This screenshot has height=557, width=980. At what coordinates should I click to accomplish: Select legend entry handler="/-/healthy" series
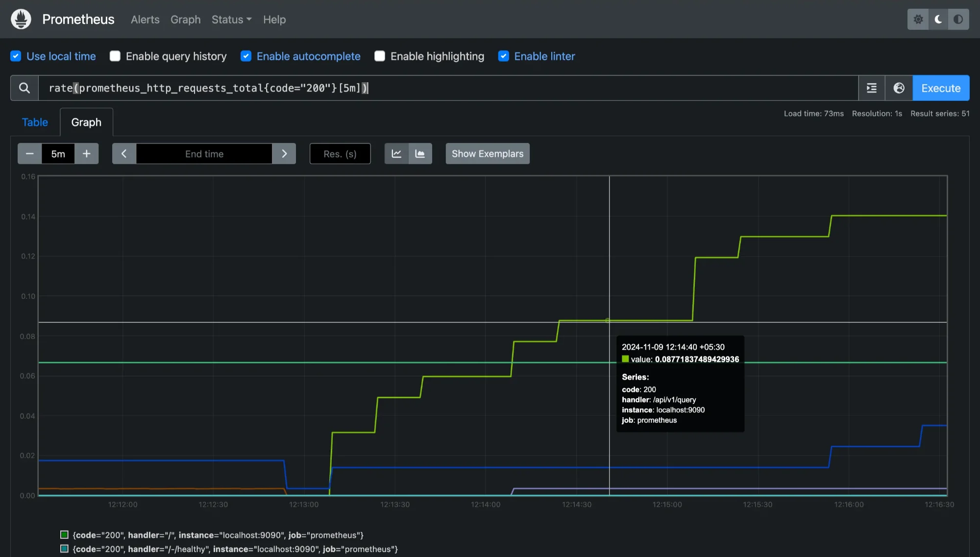[235, 549]
